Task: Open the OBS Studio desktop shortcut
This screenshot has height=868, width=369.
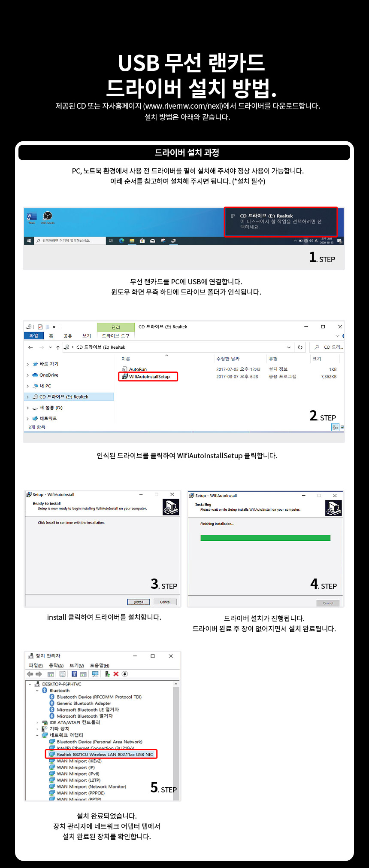Action: (48, 218)
